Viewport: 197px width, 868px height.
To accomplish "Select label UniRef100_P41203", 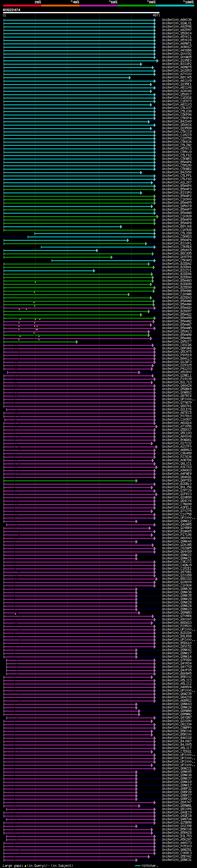I will [177, 369].
